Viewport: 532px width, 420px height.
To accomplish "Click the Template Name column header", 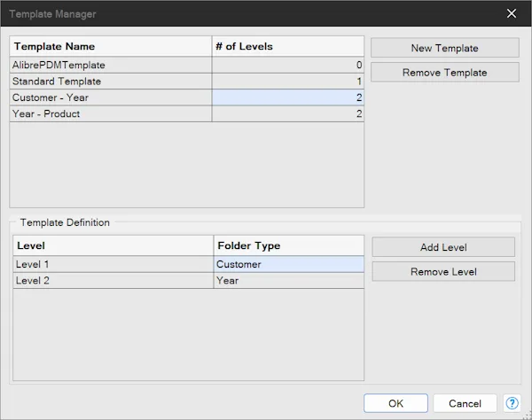I will coord(111,46).
